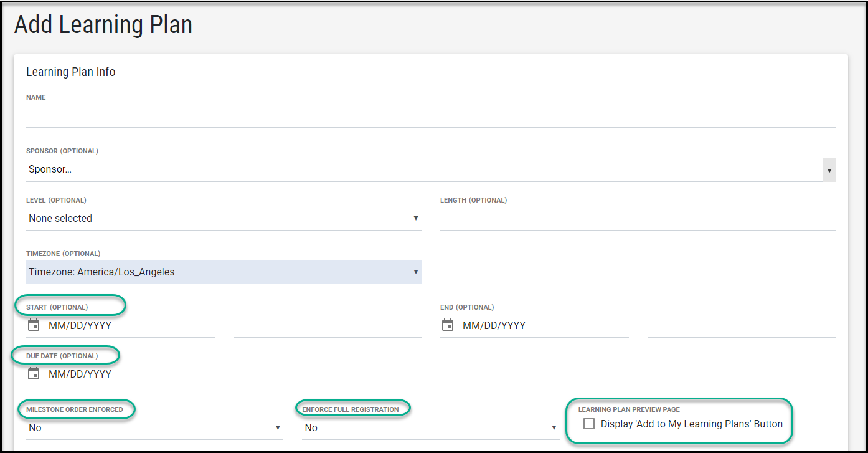Click the Sponsor field scroll arrow
Image resolution: width=868 pixels, height=453 pixels.
tap(829, 169)
